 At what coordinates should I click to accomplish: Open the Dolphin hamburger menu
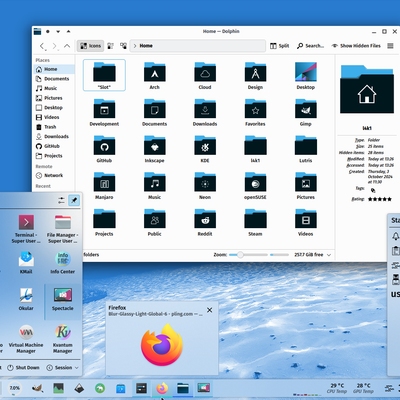390,46
